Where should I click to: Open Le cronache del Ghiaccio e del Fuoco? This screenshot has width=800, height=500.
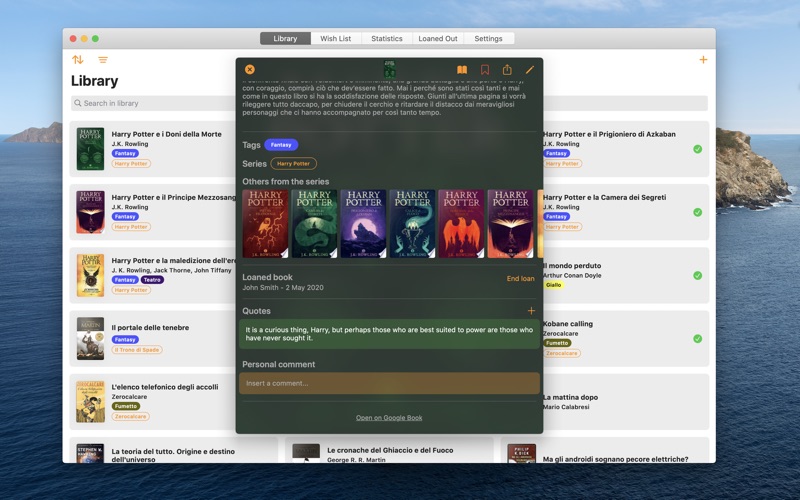[x=390, y=450]
